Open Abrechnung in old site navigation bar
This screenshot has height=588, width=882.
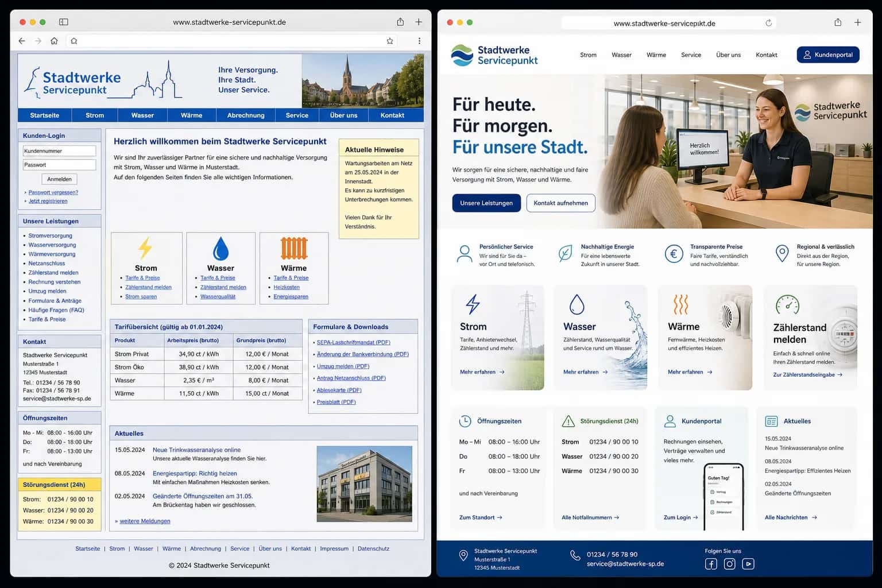coord(246,115)
